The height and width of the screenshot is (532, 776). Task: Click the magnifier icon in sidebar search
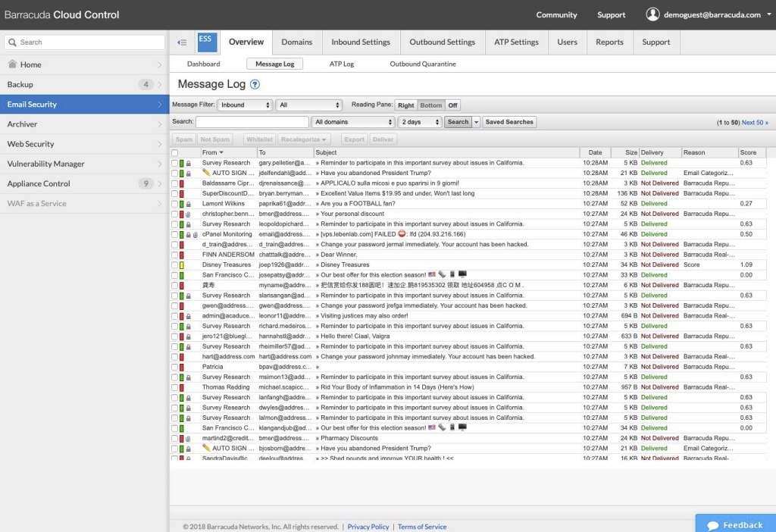12,42
